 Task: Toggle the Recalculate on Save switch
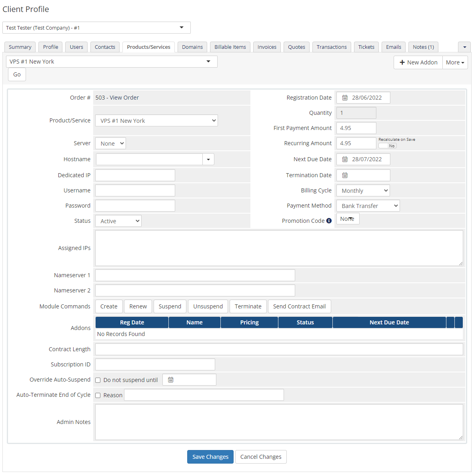(388, 146)
